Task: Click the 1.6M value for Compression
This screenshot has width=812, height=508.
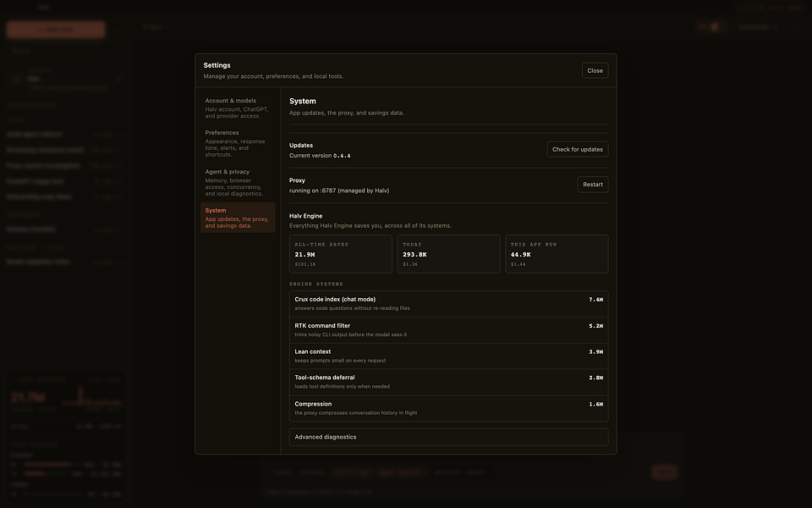Action: pos(595,405)
